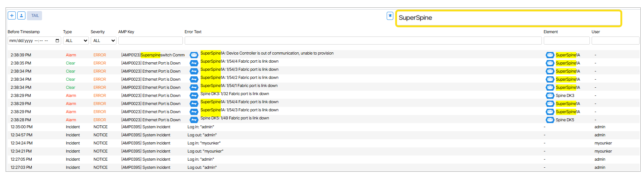The width and height of the screenshot is (644, 178).
Task: Click port icon on Spine DK3 1/32 row
Action: (194, 95)
